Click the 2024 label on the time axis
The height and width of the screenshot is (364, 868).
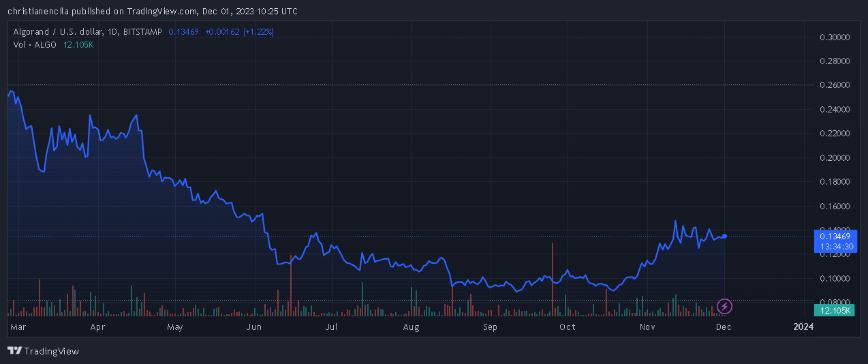pos(804,327)
